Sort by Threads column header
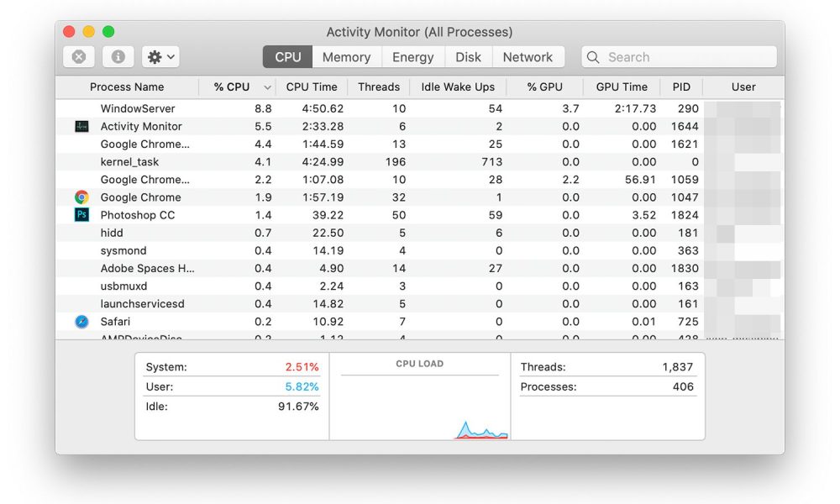The width and height of the screenshot is (840, 504). tap(379, 87)
